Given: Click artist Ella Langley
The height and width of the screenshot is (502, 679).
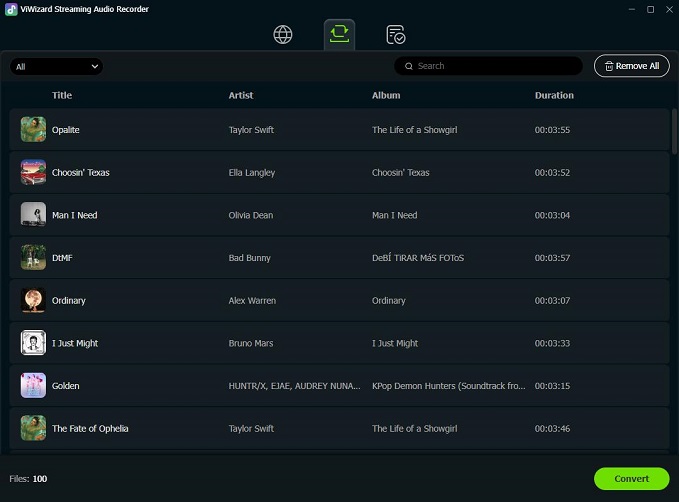Looking at the screenshot, I should coord(252,172).
